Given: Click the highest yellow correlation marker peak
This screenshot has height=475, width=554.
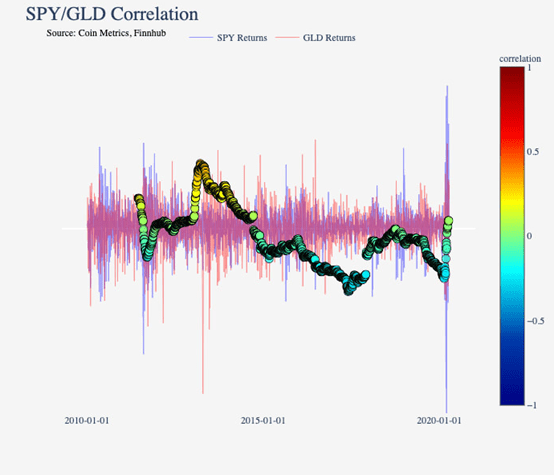Looking at the screenshot, I should coord(201,164).
